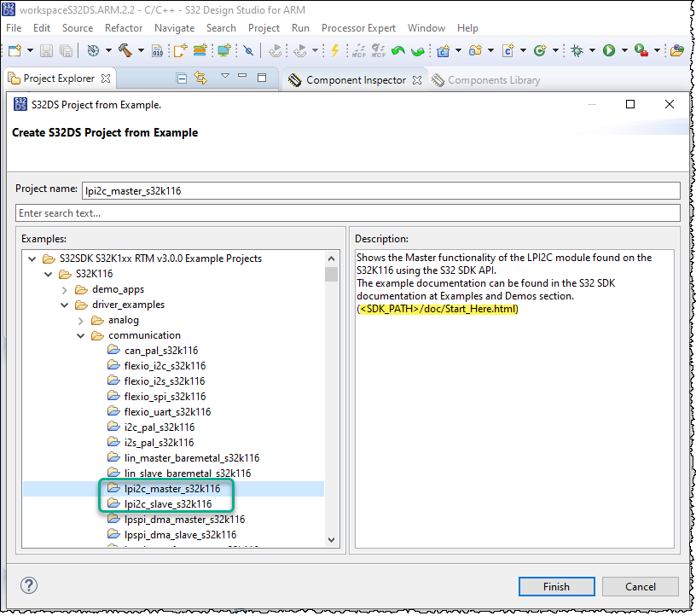Click the green undo arrow icon

[x=398, y=50]
